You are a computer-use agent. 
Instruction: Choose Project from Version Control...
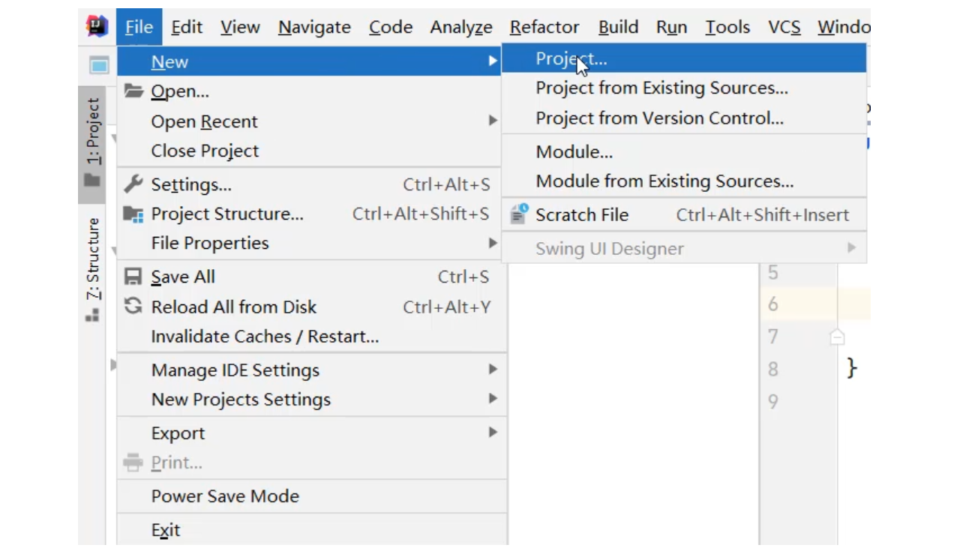(659, 118)
